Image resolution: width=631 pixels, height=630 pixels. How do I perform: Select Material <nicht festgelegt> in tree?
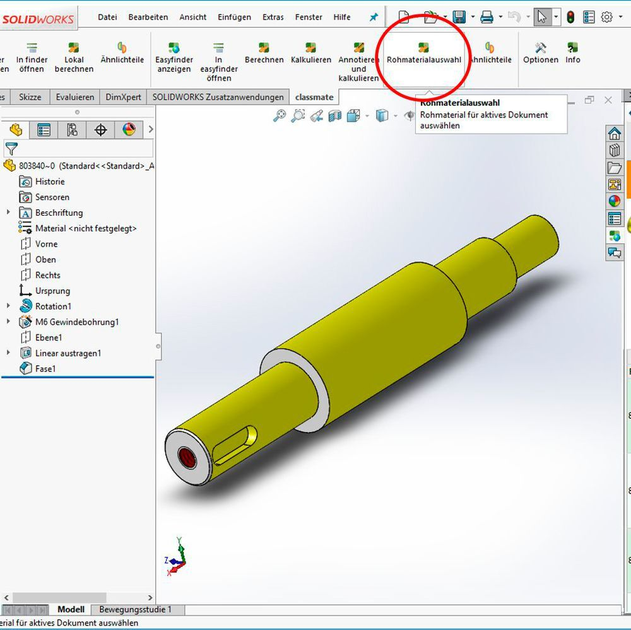point(85,228)
